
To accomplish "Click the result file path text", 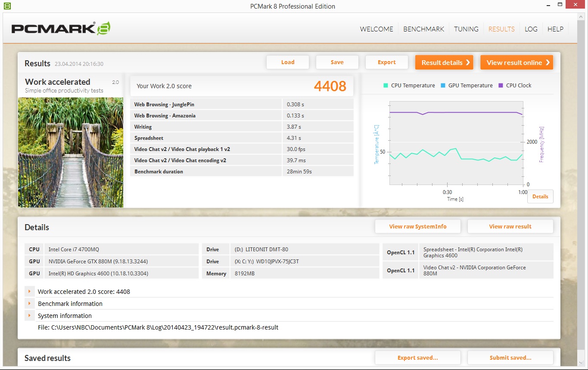I will tap(158, 327).
